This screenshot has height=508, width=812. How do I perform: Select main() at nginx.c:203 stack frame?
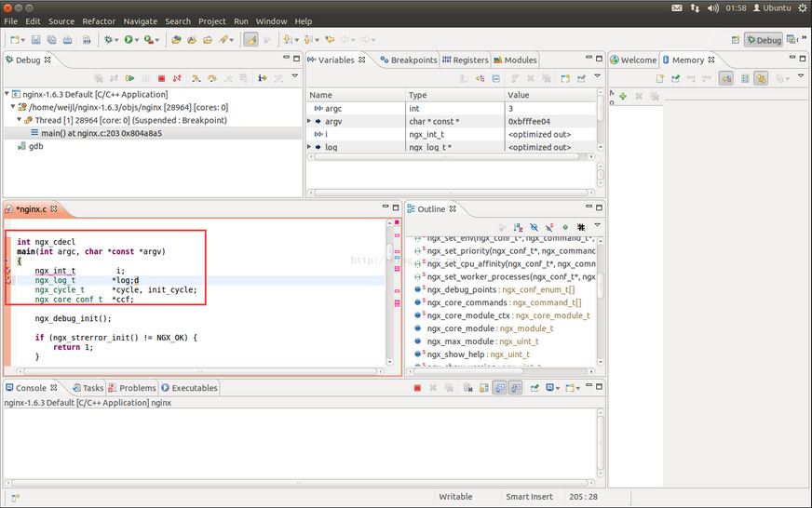(101, 133)
